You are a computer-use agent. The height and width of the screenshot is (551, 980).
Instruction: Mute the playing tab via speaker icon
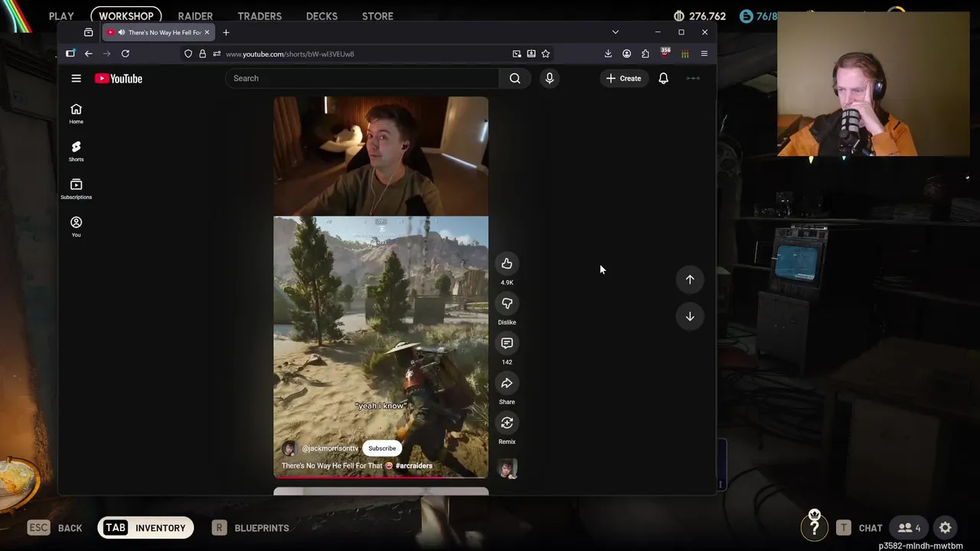click(121, 32)
